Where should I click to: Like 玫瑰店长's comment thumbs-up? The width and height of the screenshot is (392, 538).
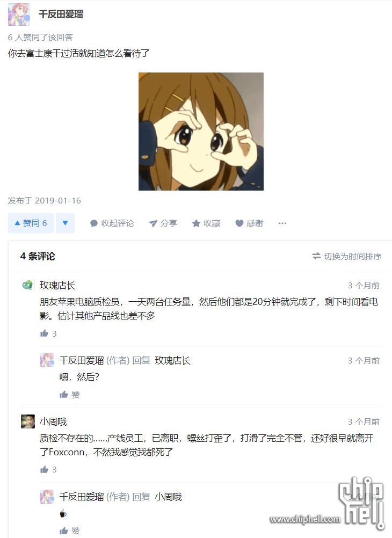pos(48,333)
